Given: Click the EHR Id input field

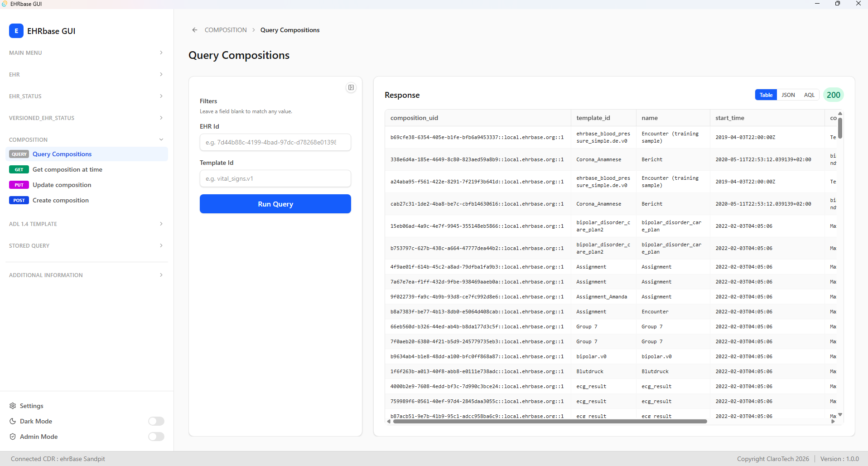Looking at the screenshot, I should [x=275, y=142].
